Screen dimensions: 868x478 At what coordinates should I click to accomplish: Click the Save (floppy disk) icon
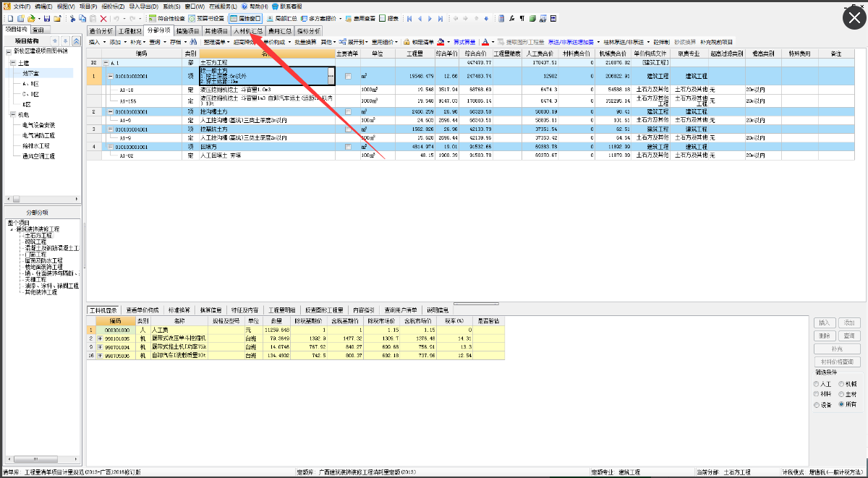[46, 18]
